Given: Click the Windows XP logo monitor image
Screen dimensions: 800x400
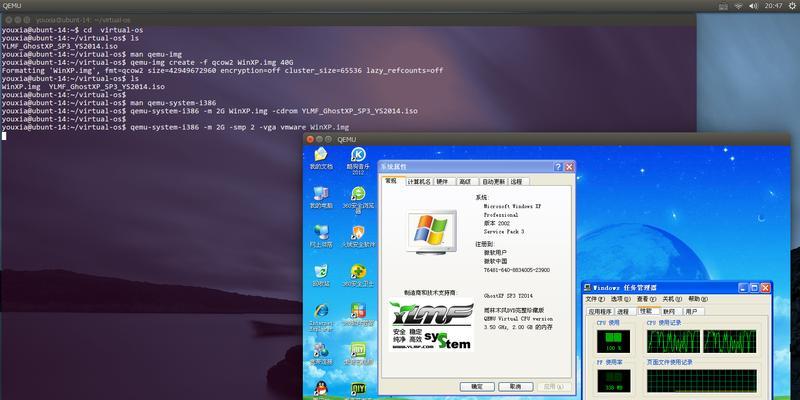Looking at the screenshot, I should pos(432,232).
